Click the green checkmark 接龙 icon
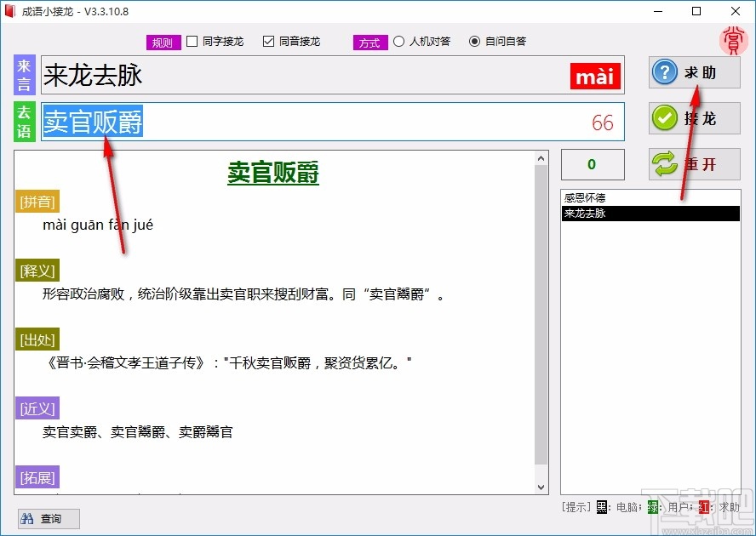756x536 pixels. point(665,117)
